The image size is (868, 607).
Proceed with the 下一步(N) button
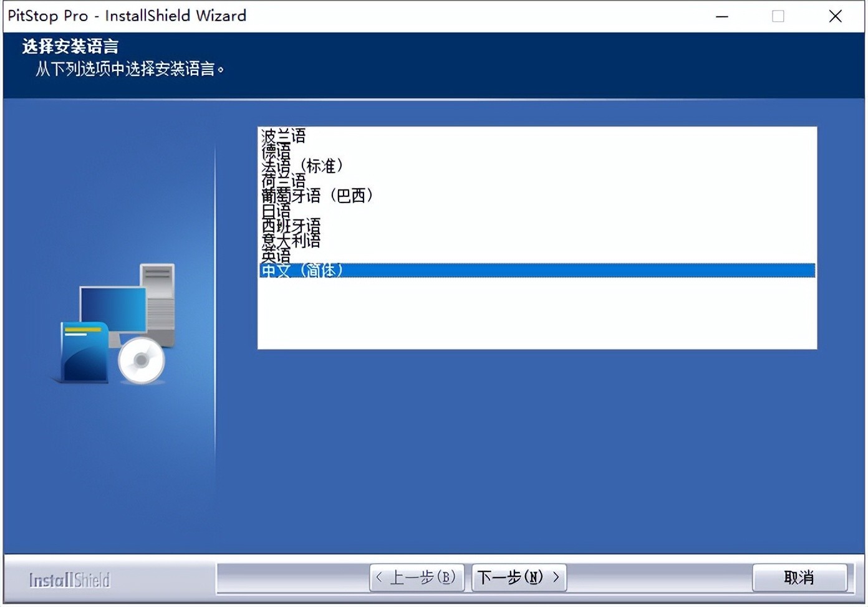coord(519,578)
